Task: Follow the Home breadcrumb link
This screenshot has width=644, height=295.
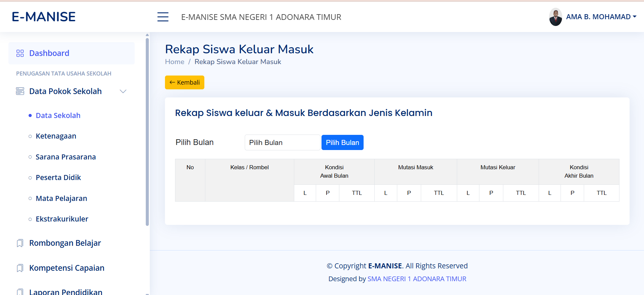Action: coord(174,62)
